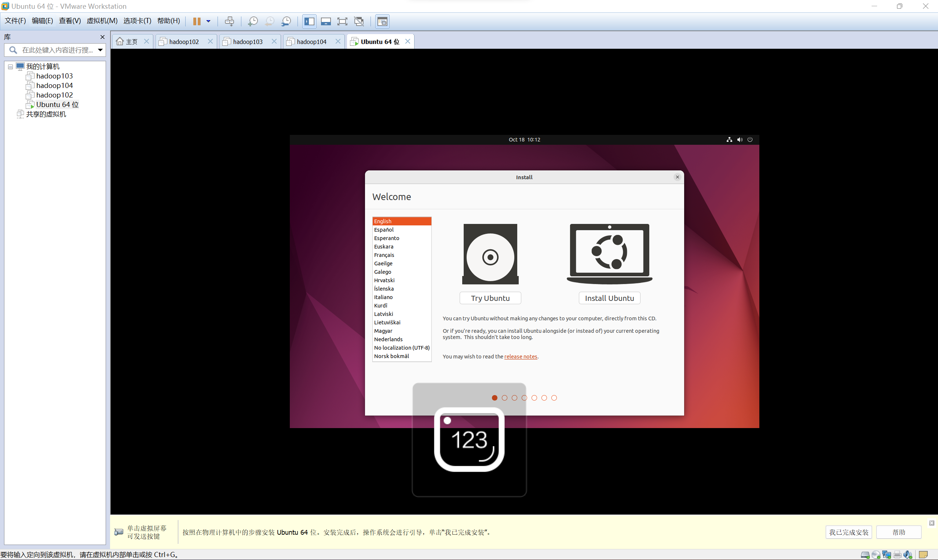Click the Install Ubuntu button
This screenshot has height=560, width=938.
(x=609, y=298)
